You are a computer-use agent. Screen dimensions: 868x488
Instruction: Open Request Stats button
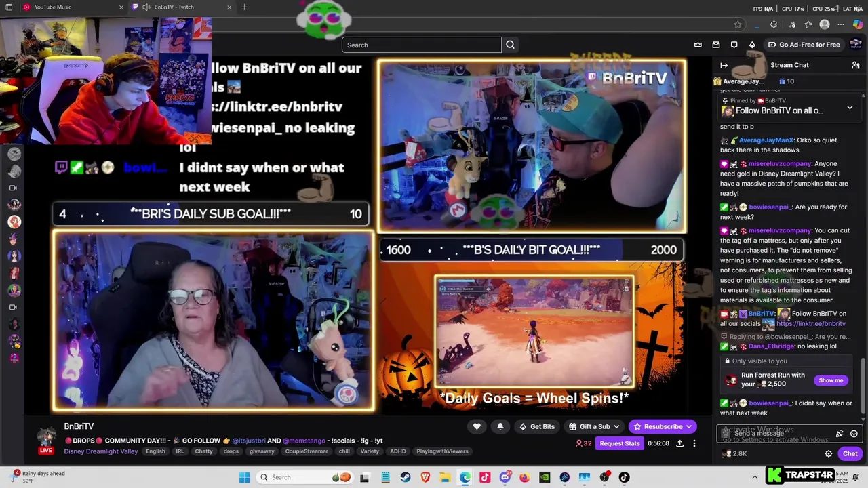[x=620, y=443]
